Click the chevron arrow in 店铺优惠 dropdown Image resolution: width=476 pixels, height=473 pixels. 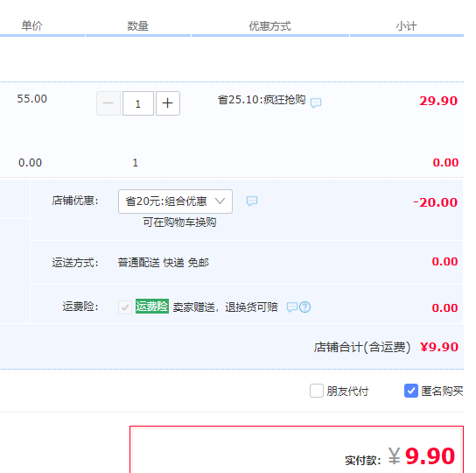[x=220, y=201]
